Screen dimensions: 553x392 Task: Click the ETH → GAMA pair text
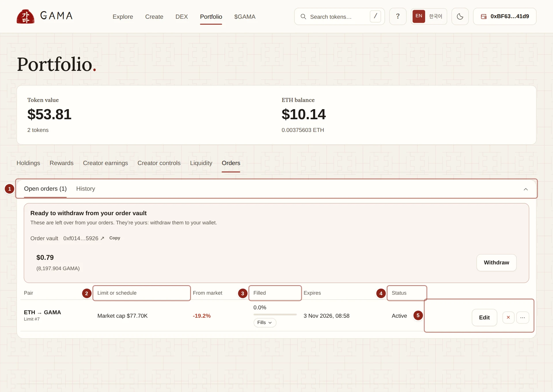(x=42, y=312)
